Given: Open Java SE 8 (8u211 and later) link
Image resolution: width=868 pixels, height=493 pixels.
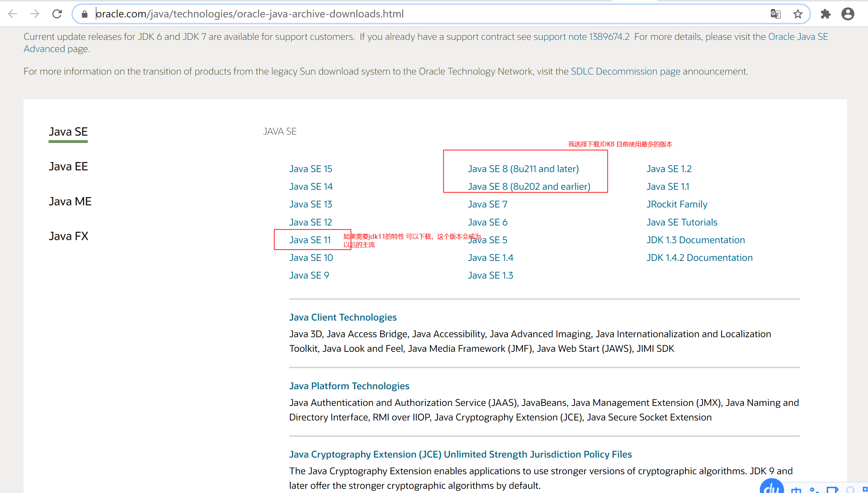Looking at the screenshot, I should pyautogui.click(x=523, y=169).
